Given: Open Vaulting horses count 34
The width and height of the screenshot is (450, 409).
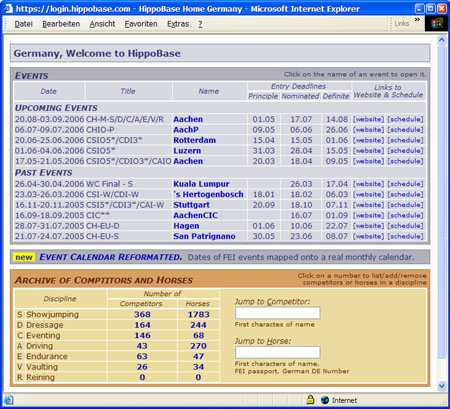Looking at the screenshot, I should tap(198, 367).
